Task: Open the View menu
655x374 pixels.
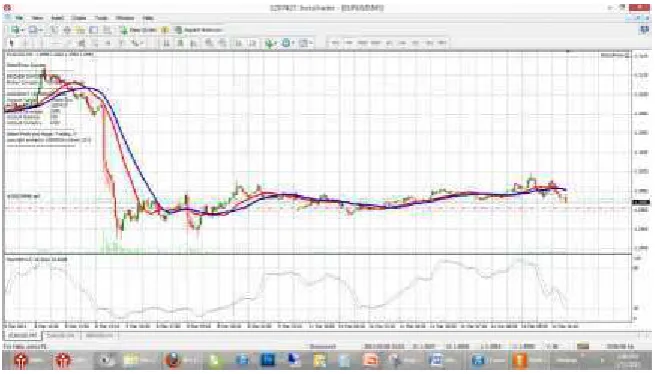Action: click(38, 18)
